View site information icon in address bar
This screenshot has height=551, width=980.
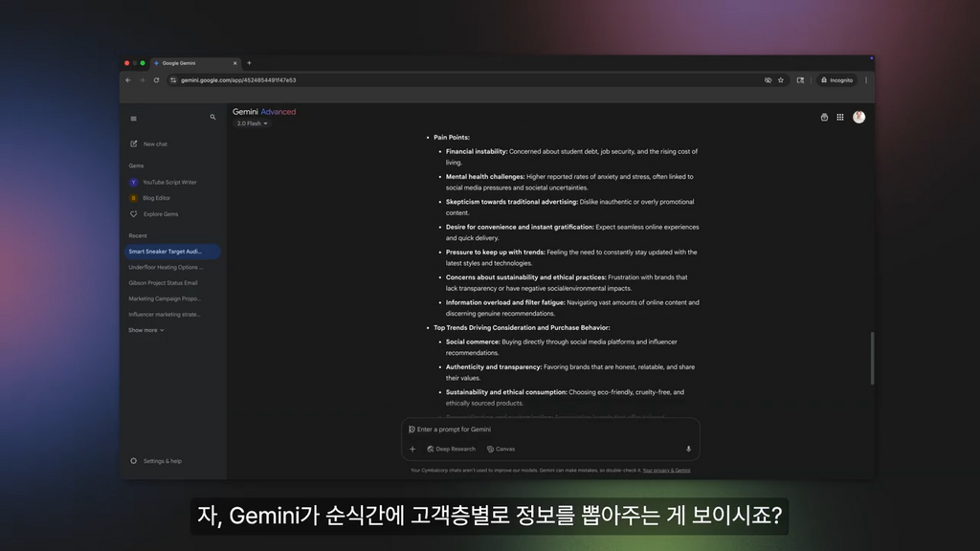pyautogui.click(x=174, y=80)
